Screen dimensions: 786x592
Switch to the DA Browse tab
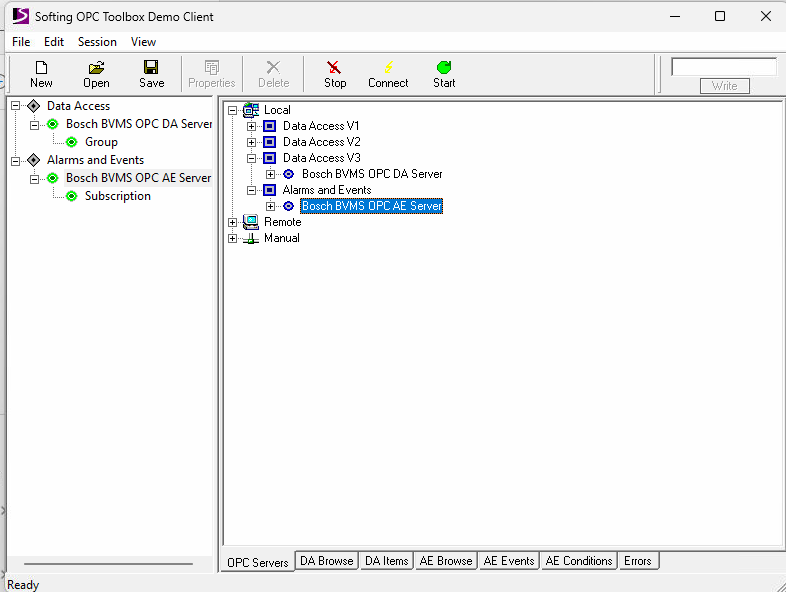[x=326, y=561]
